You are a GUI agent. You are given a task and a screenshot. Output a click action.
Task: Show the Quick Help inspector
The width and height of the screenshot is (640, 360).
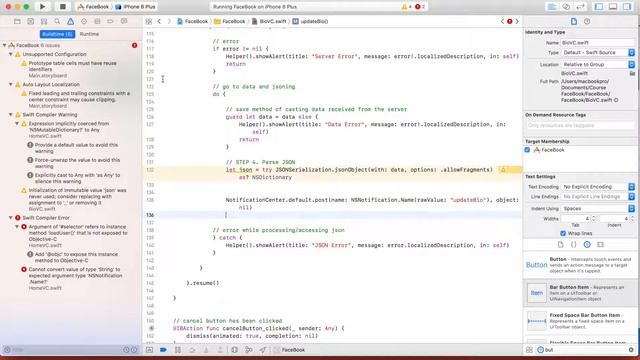(587, 21)
